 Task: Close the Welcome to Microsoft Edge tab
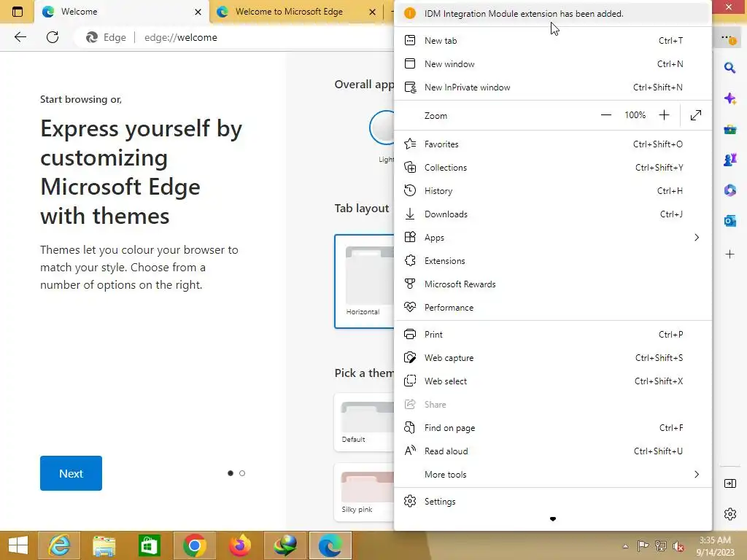click(372, 12)
